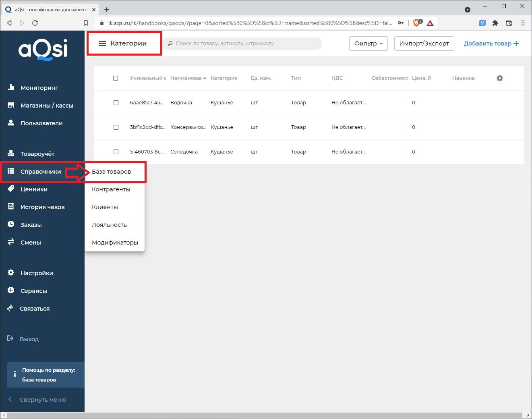Toggle the select-all checkbox in table header
The height and width of the screenshot is (419, 532).
point(116,78)
